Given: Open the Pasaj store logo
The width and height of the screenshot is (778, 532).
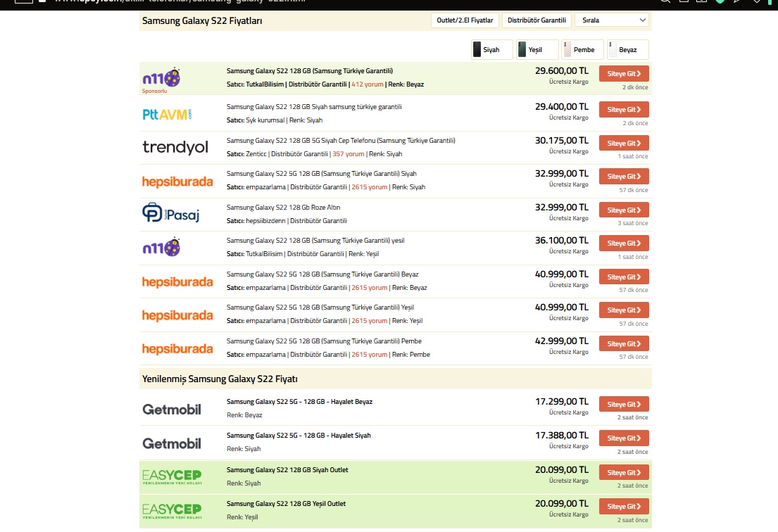Looking at the screenshot, I should [170, 213].
